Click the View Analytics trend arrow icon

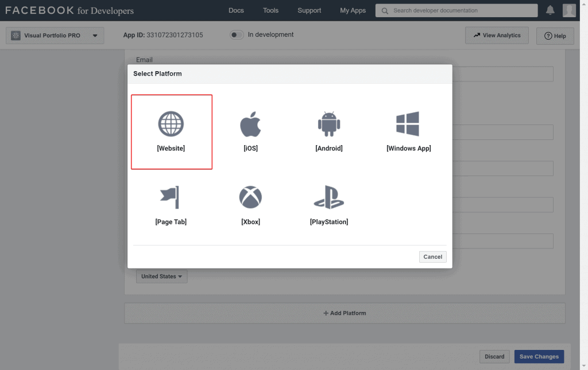pos(477,35)
